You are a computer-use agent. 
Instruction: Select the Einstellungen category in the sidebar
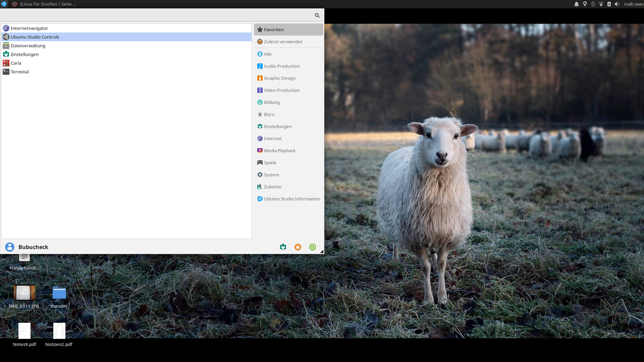point(289,126)
